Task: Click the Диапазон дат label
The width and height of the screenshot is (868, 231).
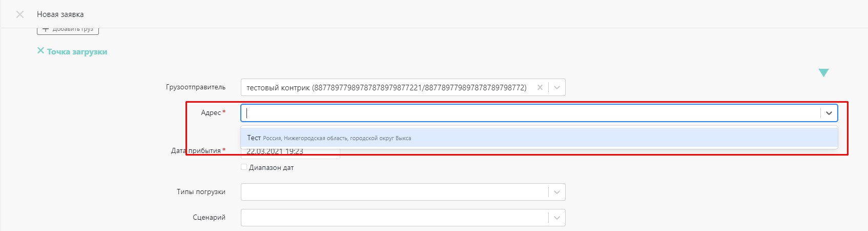Action: 271,167
